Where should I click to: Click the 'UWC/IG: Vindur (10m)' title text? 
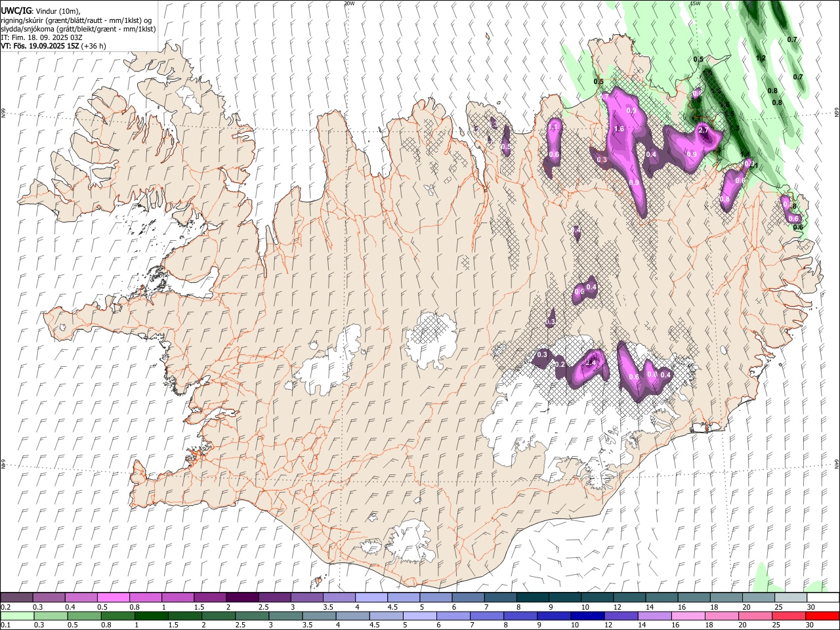41,11
